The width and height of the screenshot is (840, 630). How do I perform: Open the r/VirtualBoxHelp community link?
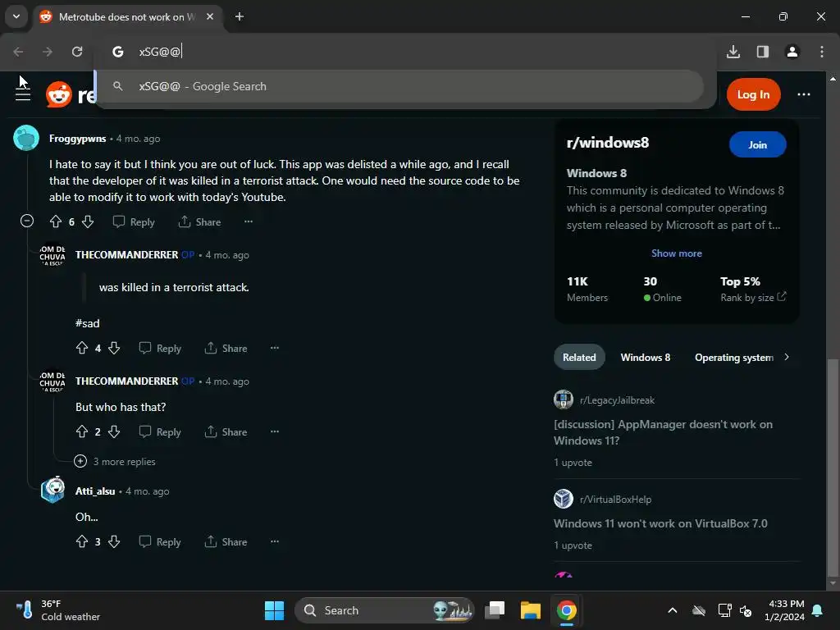[615, 500]
